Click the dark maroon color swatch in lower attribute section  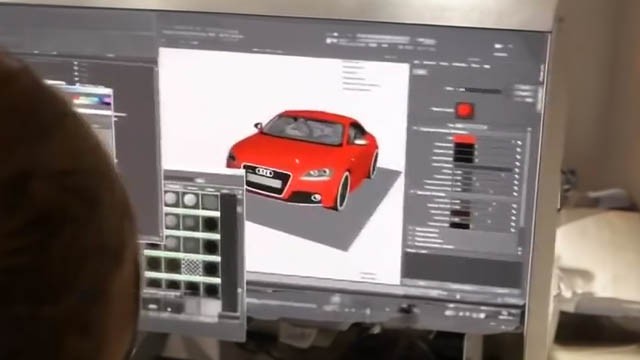pos(460,213)
